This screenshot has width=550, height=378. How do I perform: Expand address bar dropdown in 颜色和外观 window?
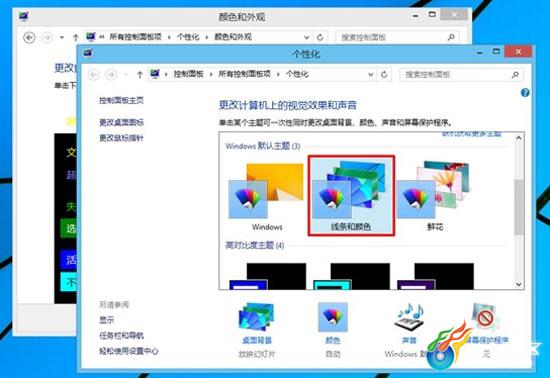tap(306, 38)
